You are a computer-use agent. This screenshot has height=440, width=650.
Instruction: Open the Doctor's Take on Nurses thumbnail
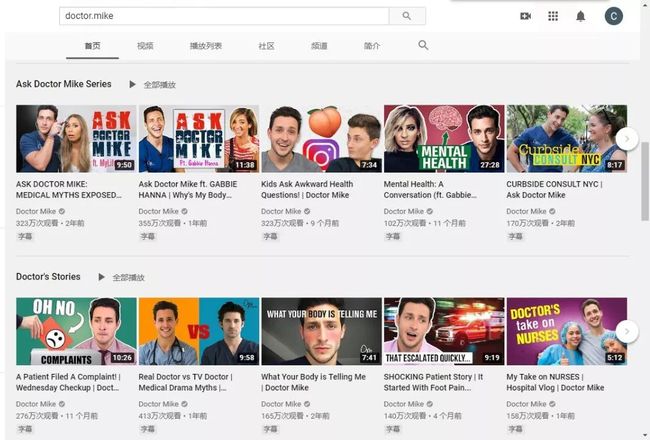[567, 331]
